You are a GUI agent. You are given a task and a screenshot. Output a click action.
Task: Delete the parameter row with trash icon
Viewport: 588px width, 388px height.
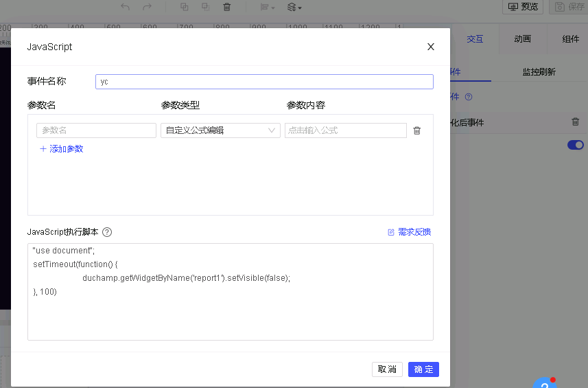416,130
